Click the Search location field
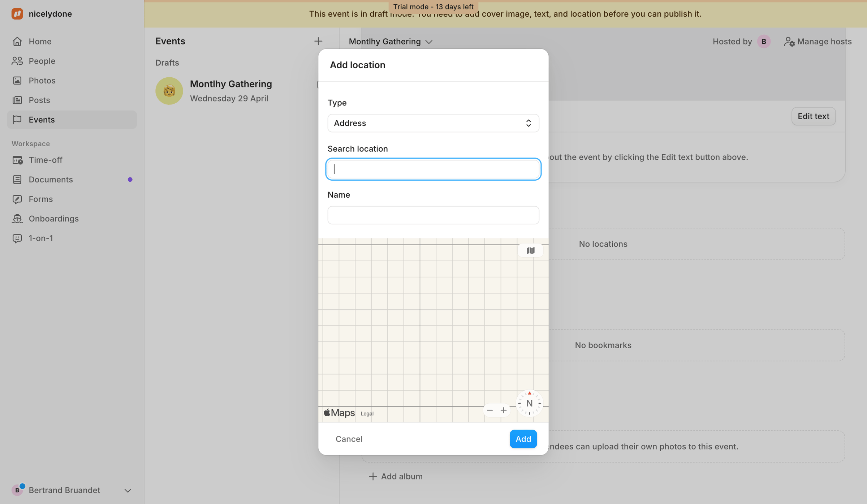This screenshot has width=867, height=504. (x=433, y=169)
